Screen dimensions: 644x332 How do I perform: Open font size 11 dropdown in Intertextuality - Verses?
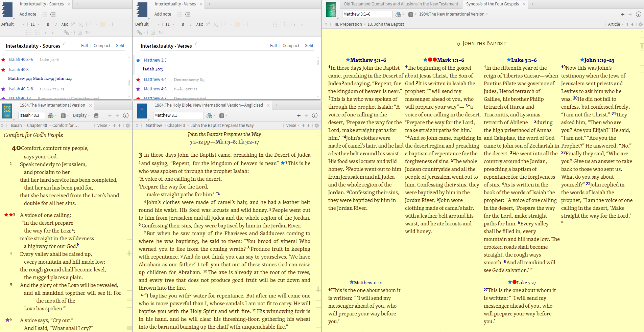tap(170, 24)
